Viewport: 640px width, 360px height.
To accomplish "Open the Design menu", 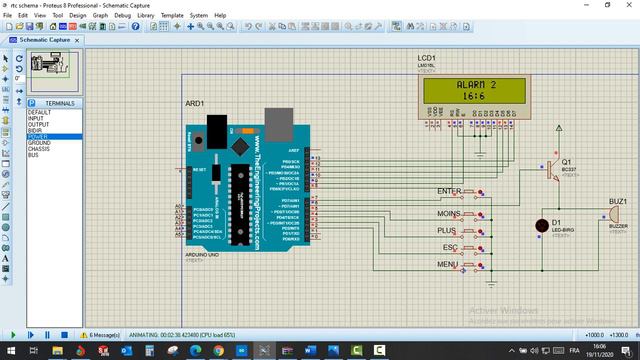I will click(x=78, y=15).
